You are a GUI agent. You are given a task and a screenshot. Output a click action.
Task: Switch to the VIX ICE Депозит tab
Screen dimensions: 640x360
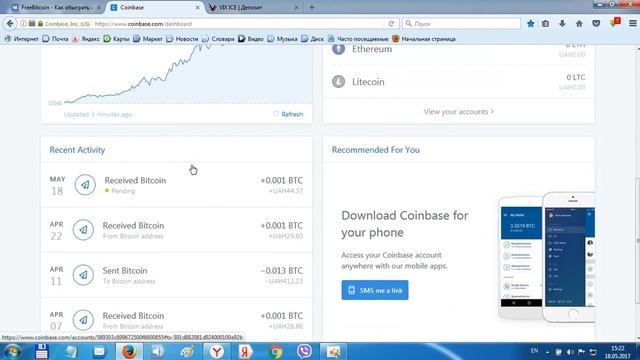coord(253,7)
